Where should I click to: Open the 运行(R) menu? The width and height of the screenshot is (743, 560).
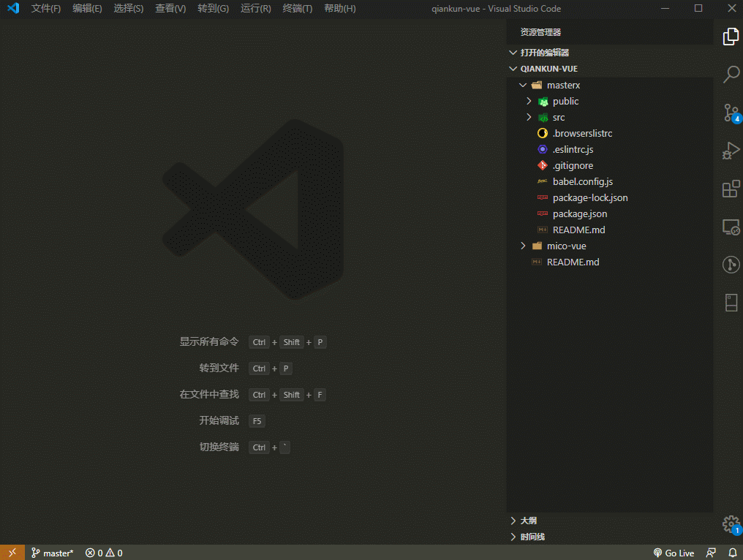255,9
